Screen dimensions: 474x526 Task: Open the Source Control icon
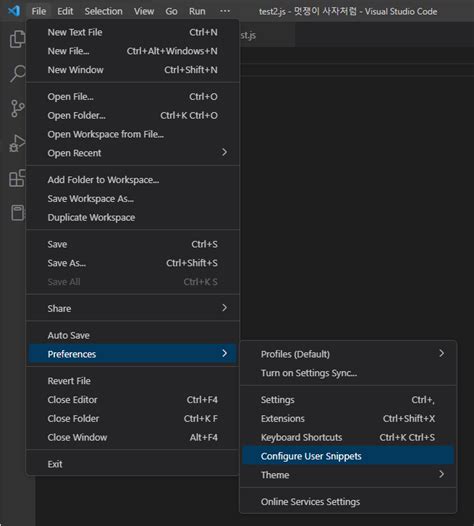17,108
